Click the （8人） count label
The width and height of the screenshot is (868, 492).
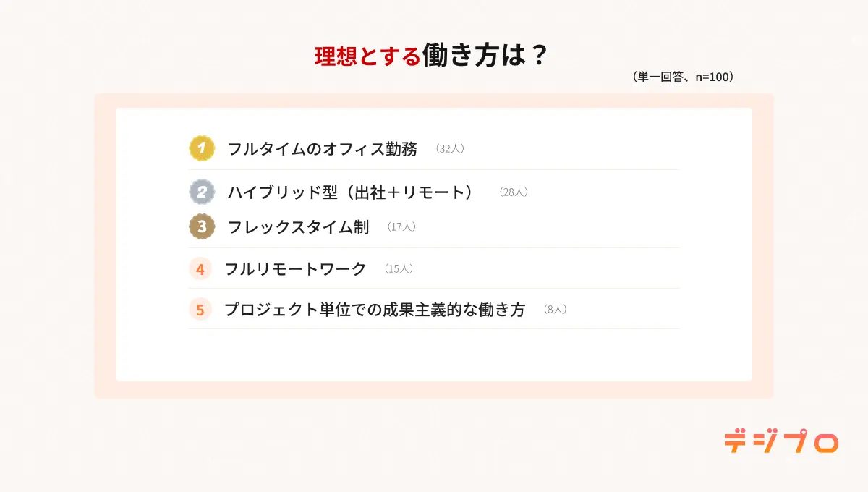tap(554, 310)
